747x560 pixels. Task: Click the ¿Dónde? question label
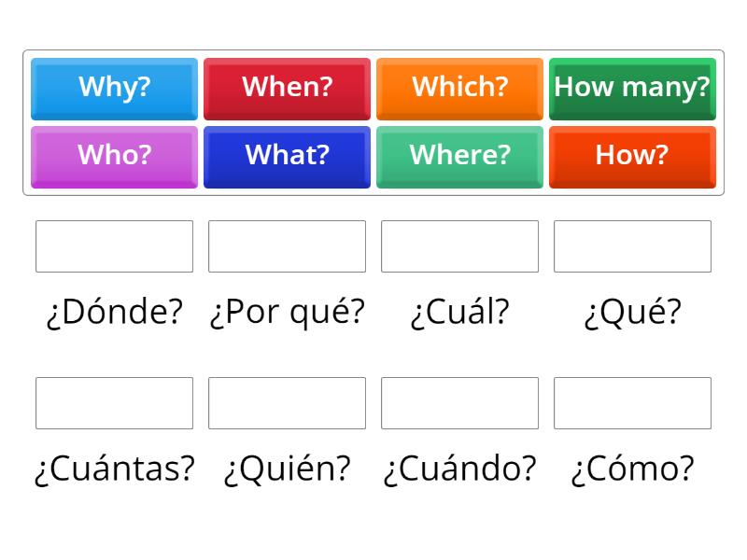(x=114, y=312)
